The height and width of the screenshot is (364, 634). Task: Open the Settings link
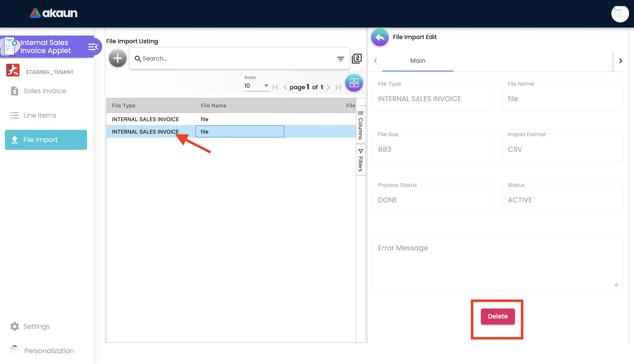point(36,326)
